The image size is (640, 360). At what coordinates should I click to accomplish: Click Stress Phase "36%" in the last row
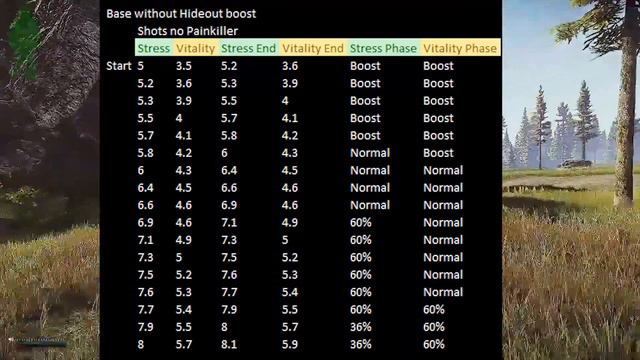pyautogui.click(x=360, y=344)
